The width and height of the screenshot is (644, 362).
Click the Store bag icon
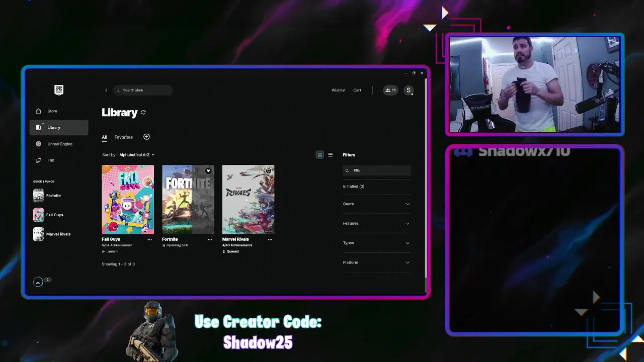click(38, 111)
